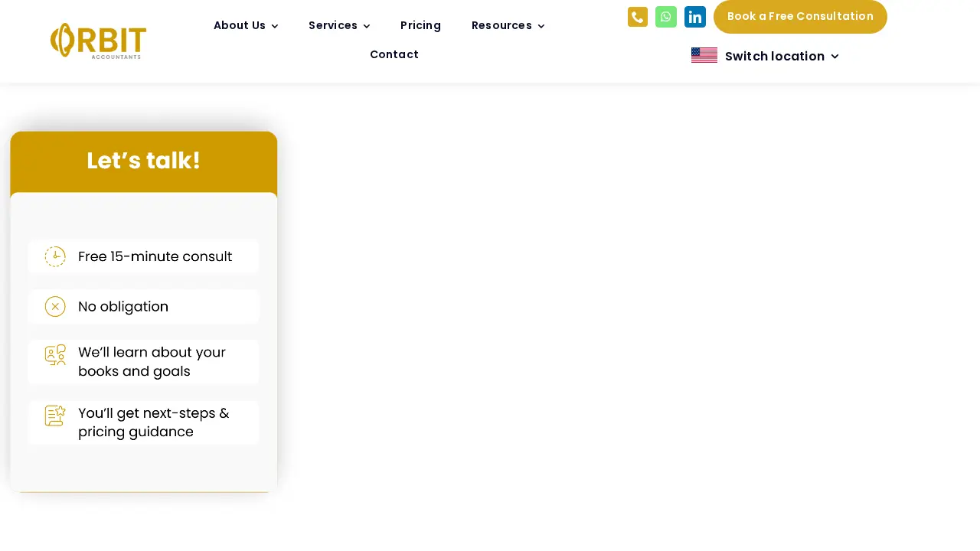Click Book a Free Consultation button

800,17
